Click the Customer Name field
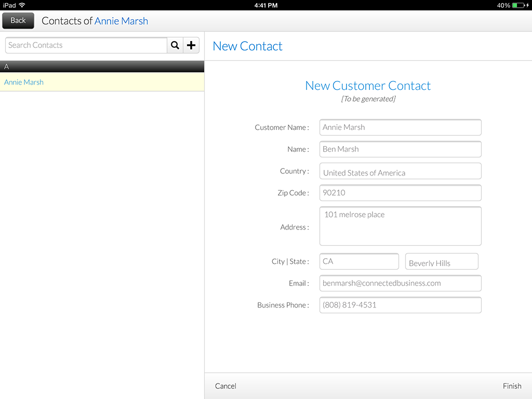Screen dimensions: 532x399 (400, 127)
